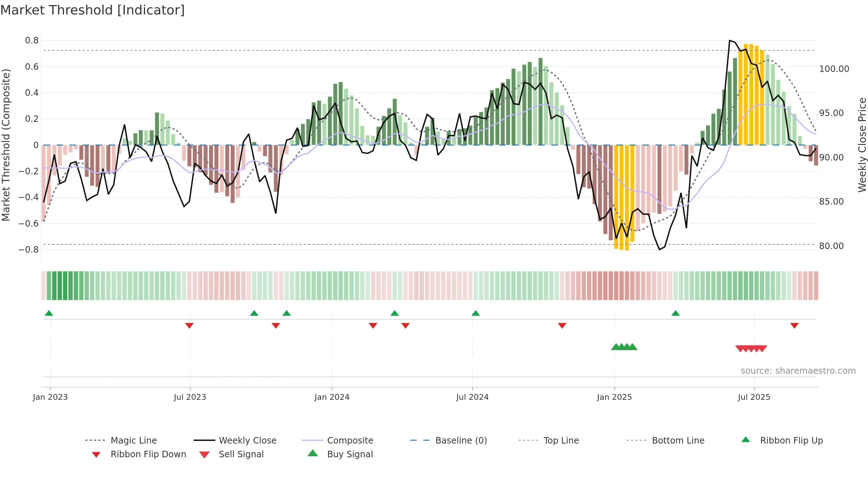Toggle the Composite legend entry
Image resolution: width=868 pixels, height=488 pixels.
pos(337,440)
